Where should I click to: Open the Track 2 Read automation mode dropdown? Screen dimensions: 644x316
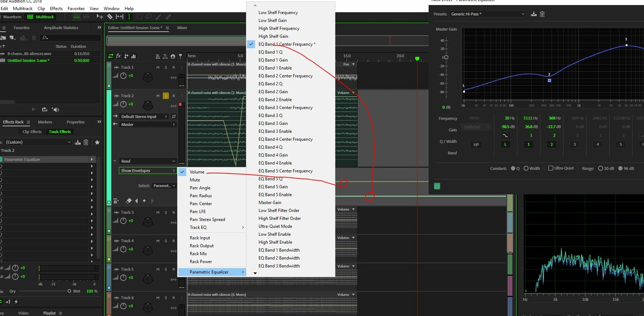148,161
